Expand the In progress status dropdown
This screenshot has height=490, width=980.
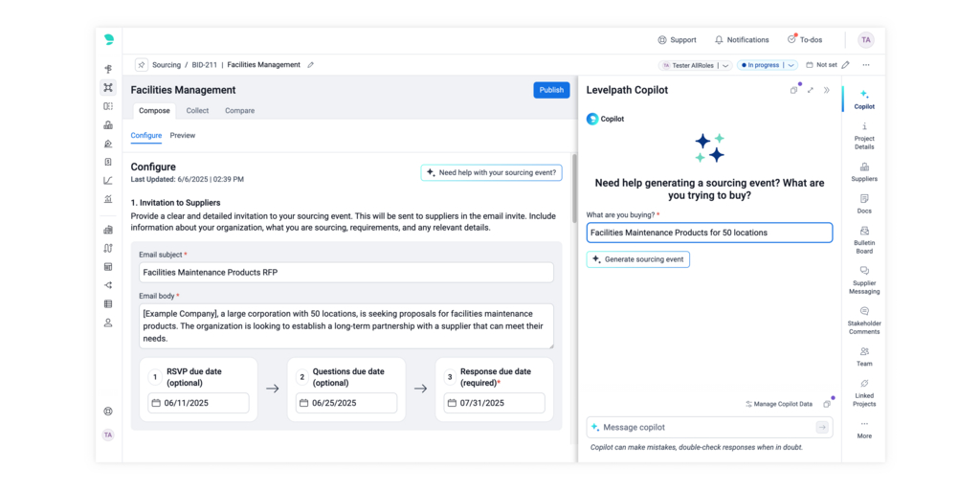tap(790, 65)
